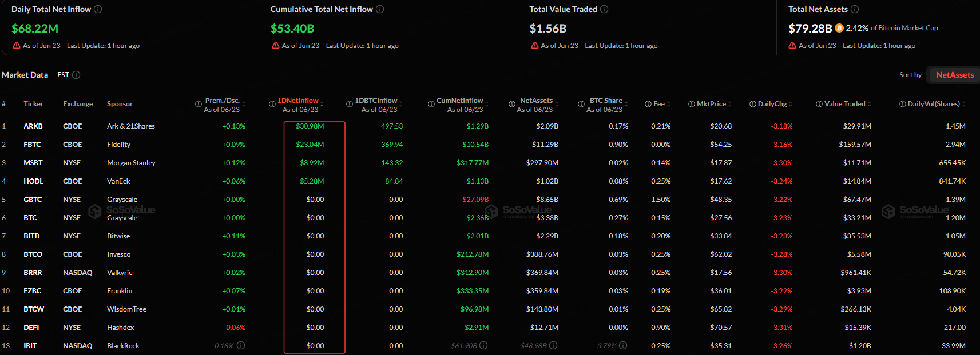The width and height of the screenshot is (980, 355).
Task: Click warning icon under $53.40B cumulative inflow
Action: [x=276, y=45]
